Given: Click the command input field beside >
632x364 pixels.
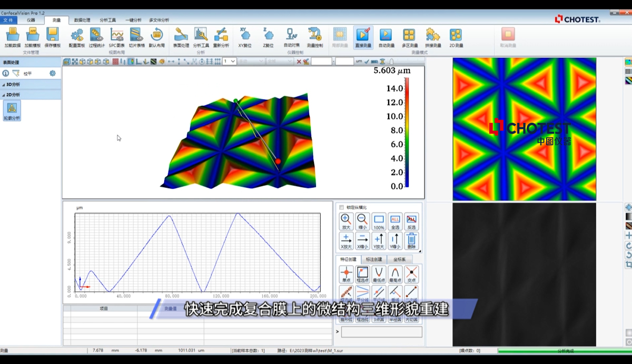Looking at the screenshot, I should coord(381,332).
